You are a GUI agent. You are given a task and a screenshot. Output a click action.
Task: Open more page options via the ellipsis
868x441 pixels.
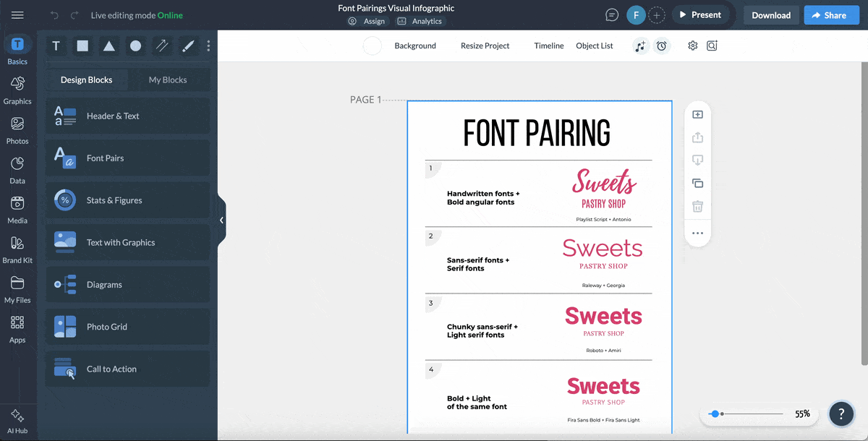(x=697, y=233)
